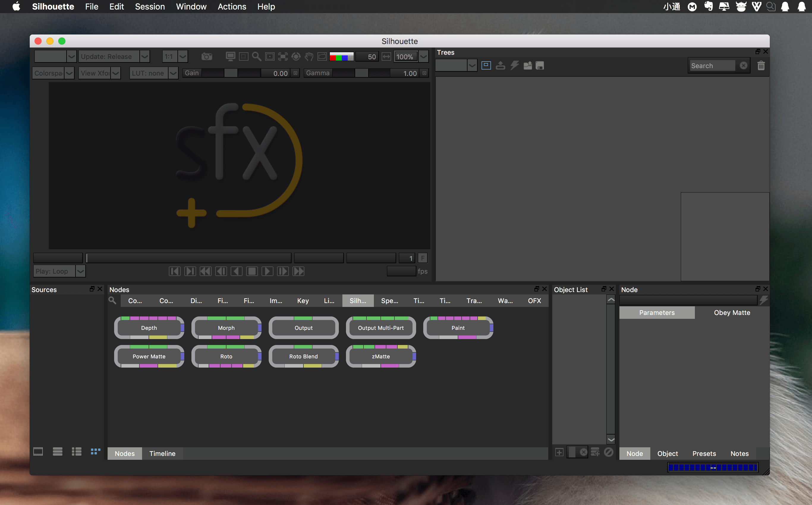812x505 pixels.
Task: Click the Gain slider handle
Action: (231, 73)
